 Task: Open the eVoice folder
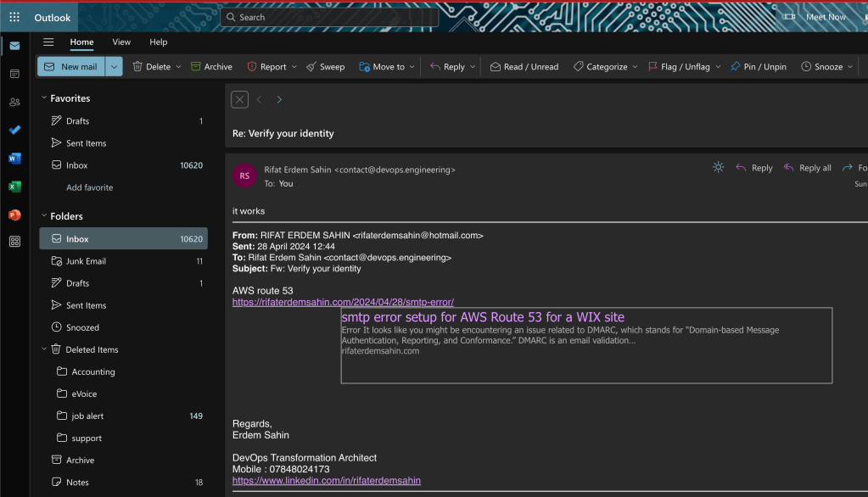coord(123,394)
